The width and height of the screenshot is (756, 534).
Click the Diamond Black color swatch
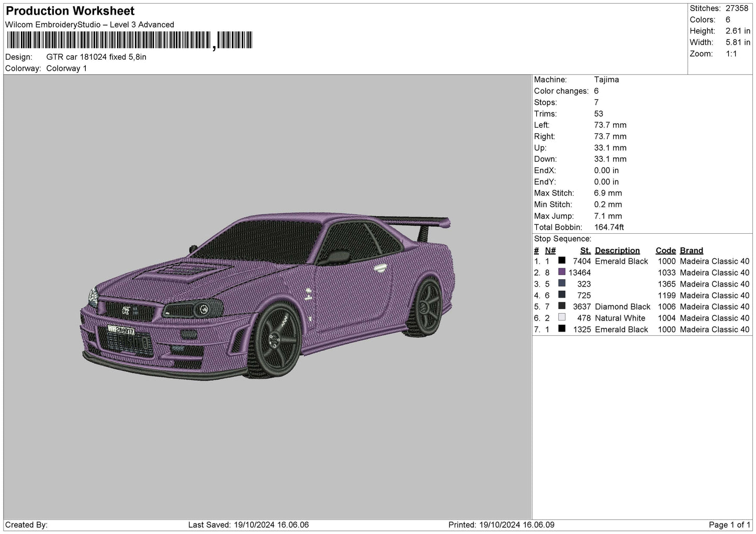tap(562, 306)
